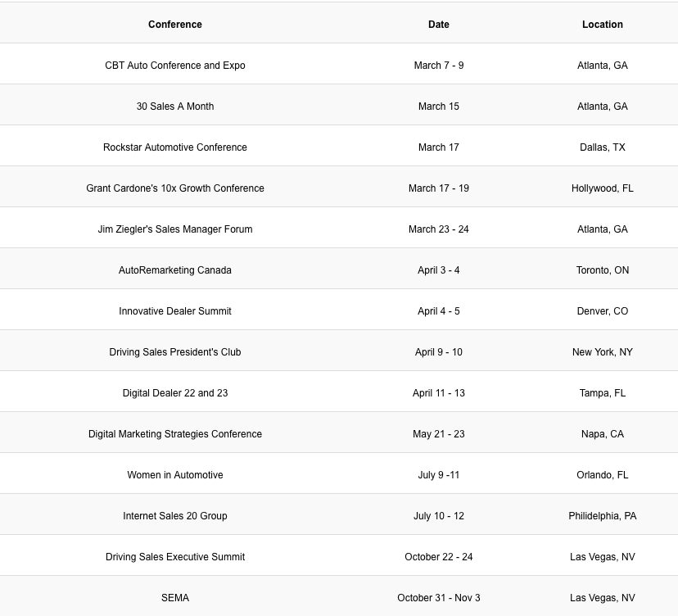Click the SEMA conference name
The width and height of the screenshot is (678, 616).
(x=175, y=598)
